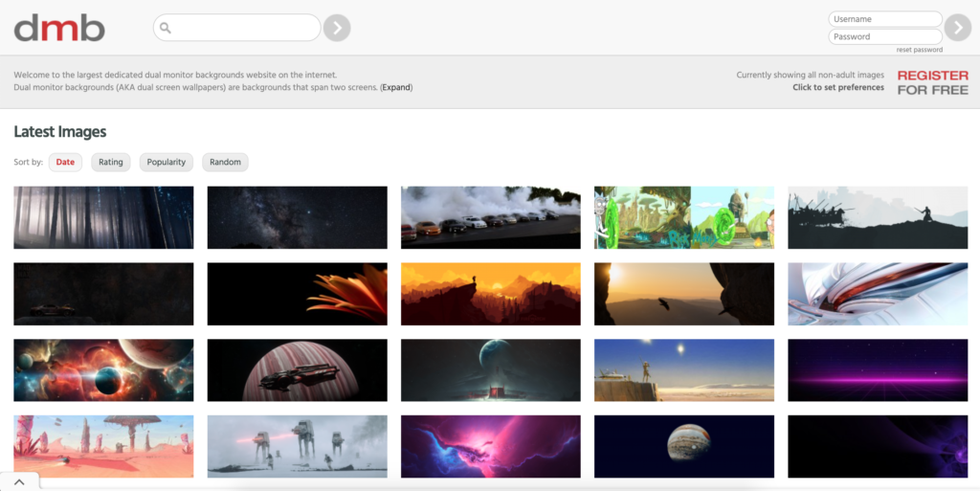Open the Rick and Morty wallpaper thumbnail
This screenshot has width=980, height=491.
click(x=683, y=217)
